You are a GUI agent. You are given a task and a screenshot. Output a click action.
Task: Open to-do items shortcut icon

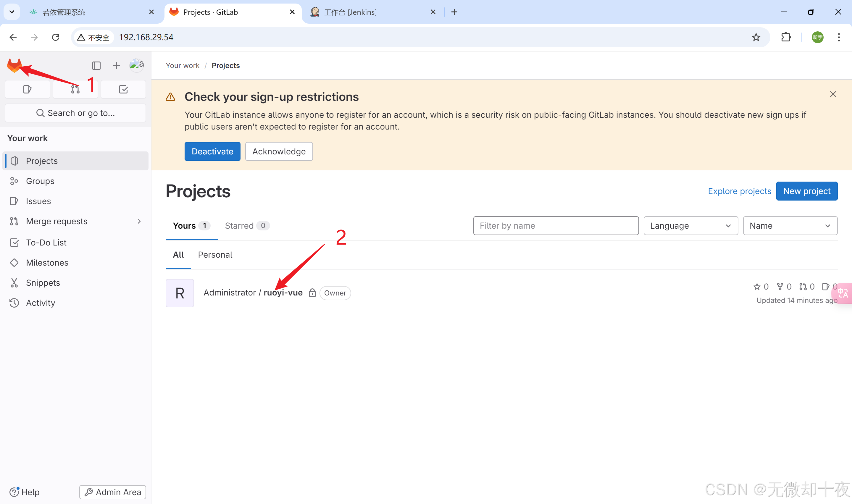coord(123,89)
